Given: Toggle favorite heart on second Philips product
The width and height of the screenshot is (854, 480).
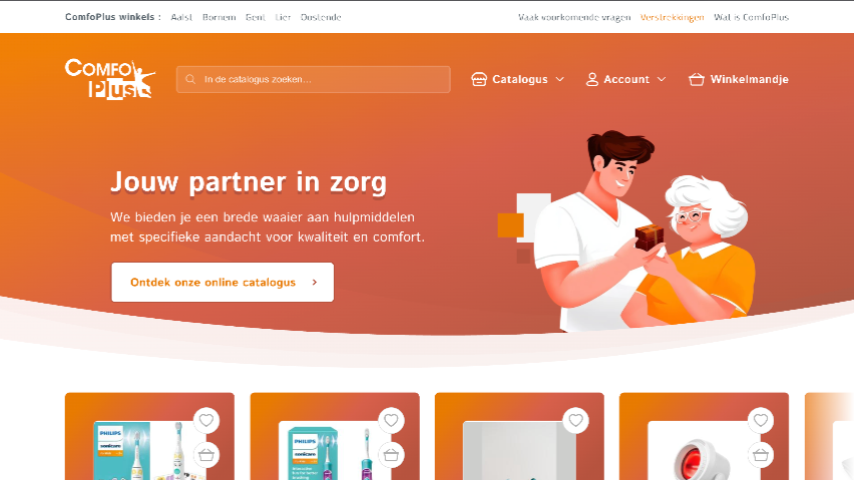Looking at the screenshot, I should [391, 421].
